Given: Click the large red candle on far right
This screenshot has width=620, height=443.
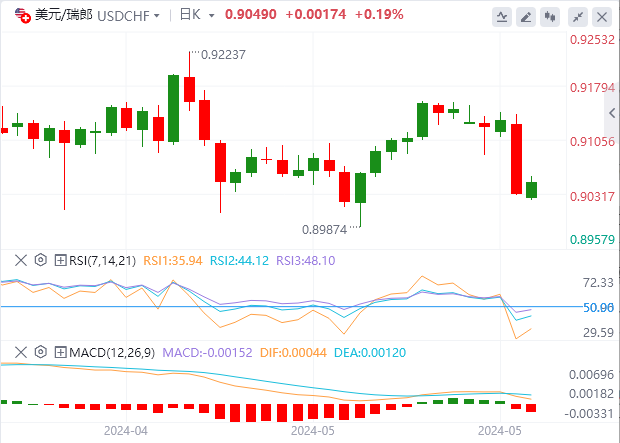Looking at the screenshot, I should (516, 158).
